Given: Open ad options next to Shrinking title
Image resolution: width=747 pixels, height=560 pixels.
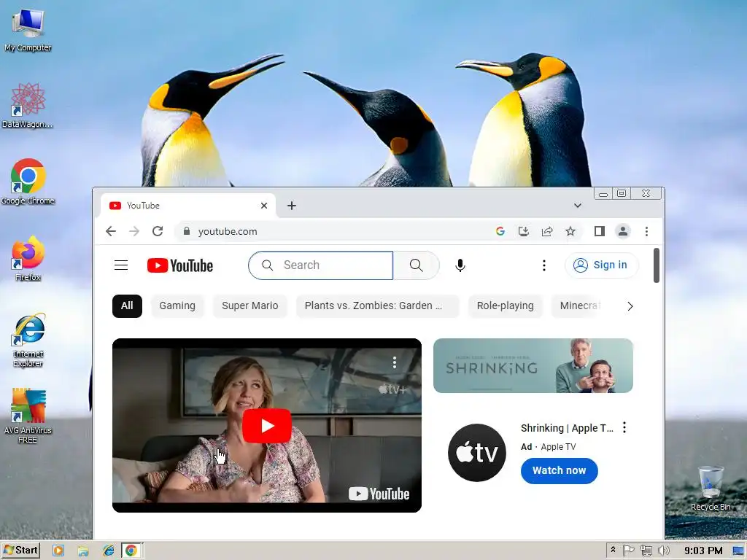Looking at the screenshot, I should point(624,427).
